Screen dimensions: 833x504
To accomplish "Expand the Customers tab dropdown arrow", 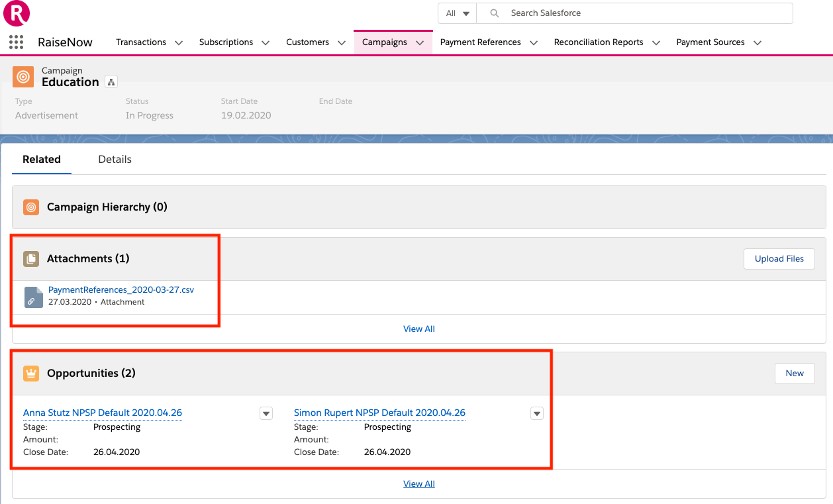I will point(342,42).
